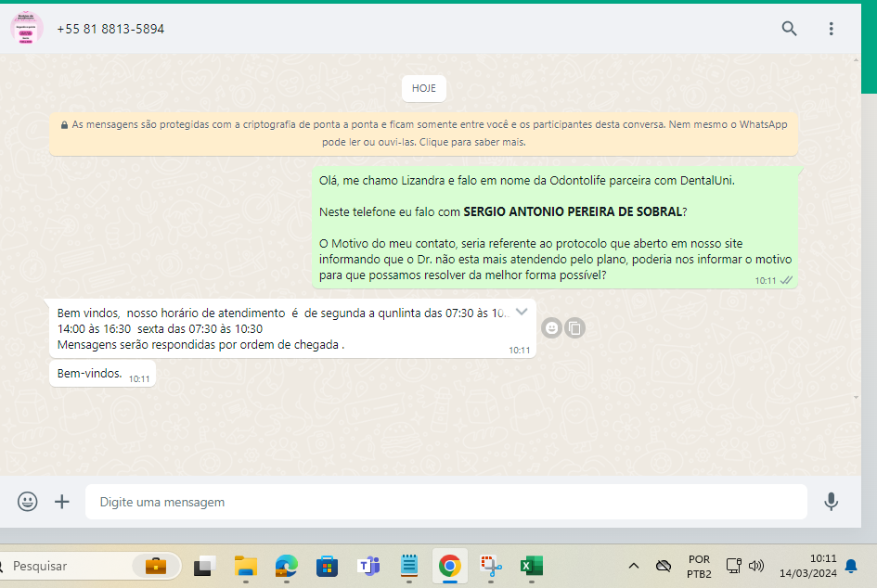The width and height of the screenshot is (877, 588).
Task: Click the briefcase icon in search box
Action: (156, 566)
